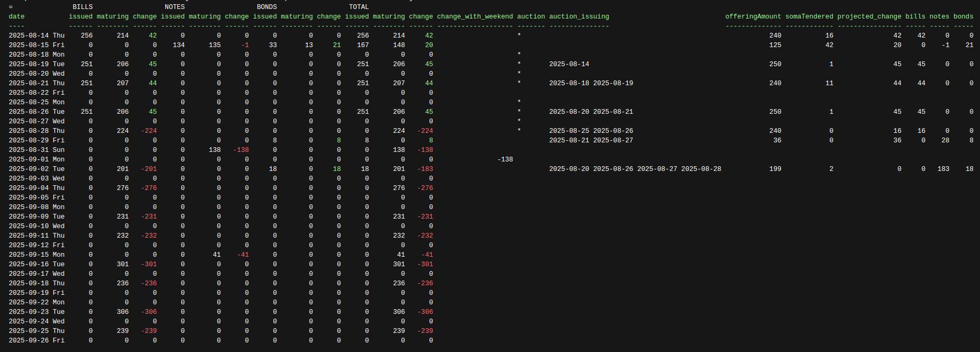Image resolution: width=980 pixels, height=352 pixels.
Task: Click the red -306 bills change value
Action: pos(149,312)
